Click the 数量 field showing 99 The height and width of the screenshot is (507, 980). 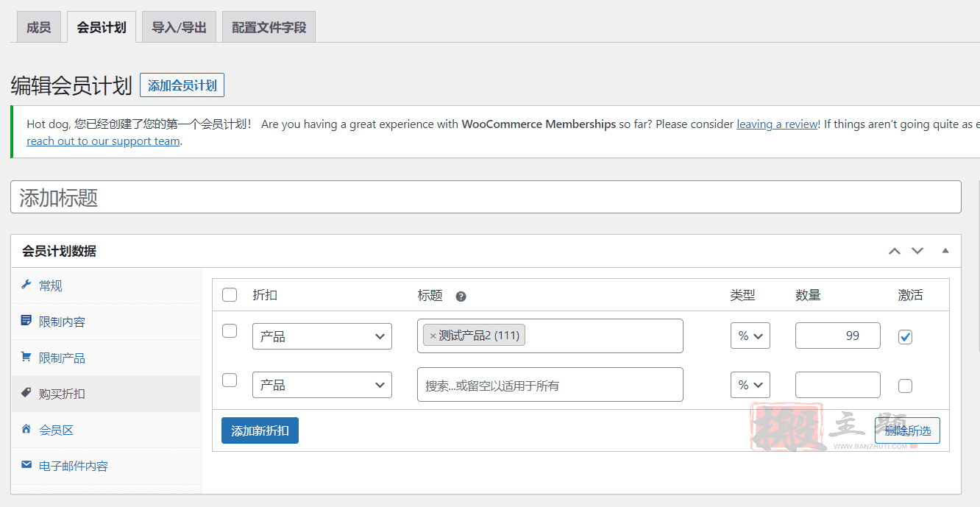838,336
